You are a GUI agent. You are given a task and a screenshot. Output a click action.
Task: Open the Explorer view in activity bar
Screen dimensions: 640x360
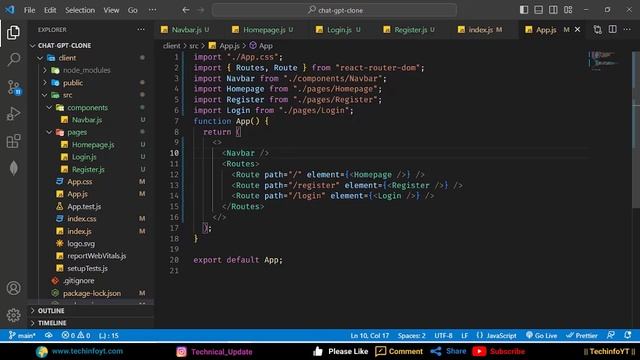click(13, 33)
